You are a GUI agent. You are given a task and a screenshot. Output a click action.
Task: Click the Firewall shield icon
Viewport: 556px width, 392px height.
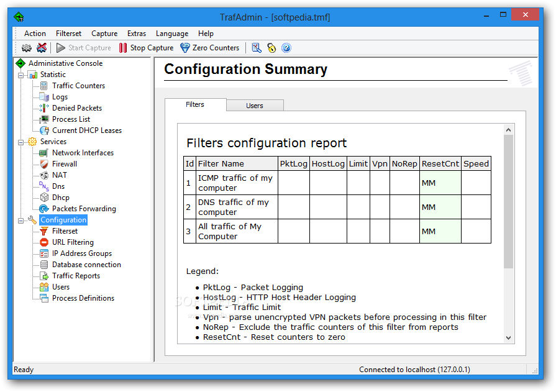pyautogui.click(x=44, y=164)
